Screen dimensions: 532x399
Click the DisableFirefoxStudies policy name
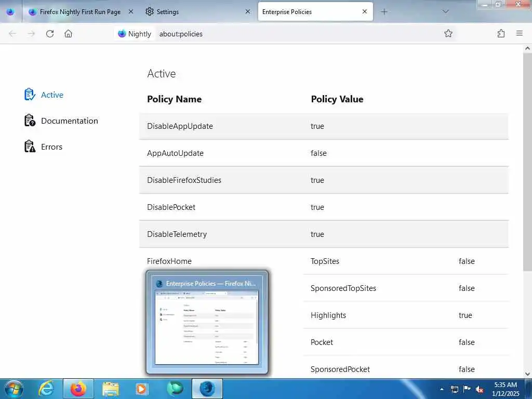coord(184,180)
